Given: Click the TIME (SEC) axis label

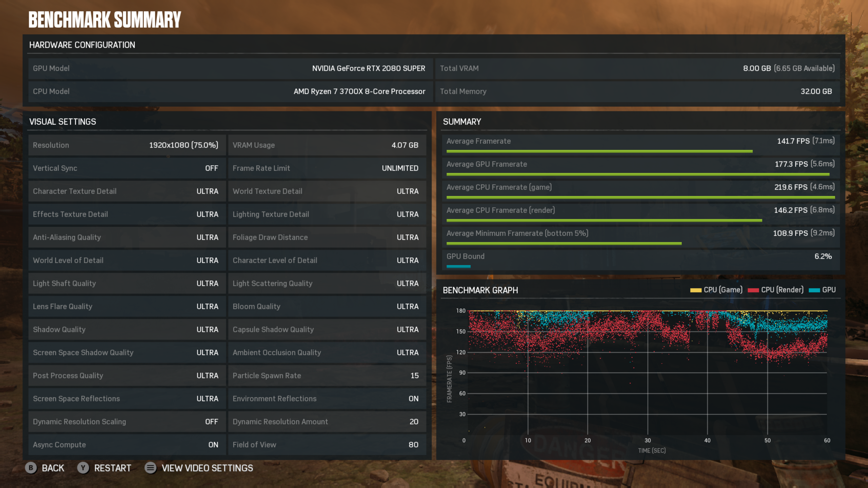Looking at the screenshot, I should point(652,451).
